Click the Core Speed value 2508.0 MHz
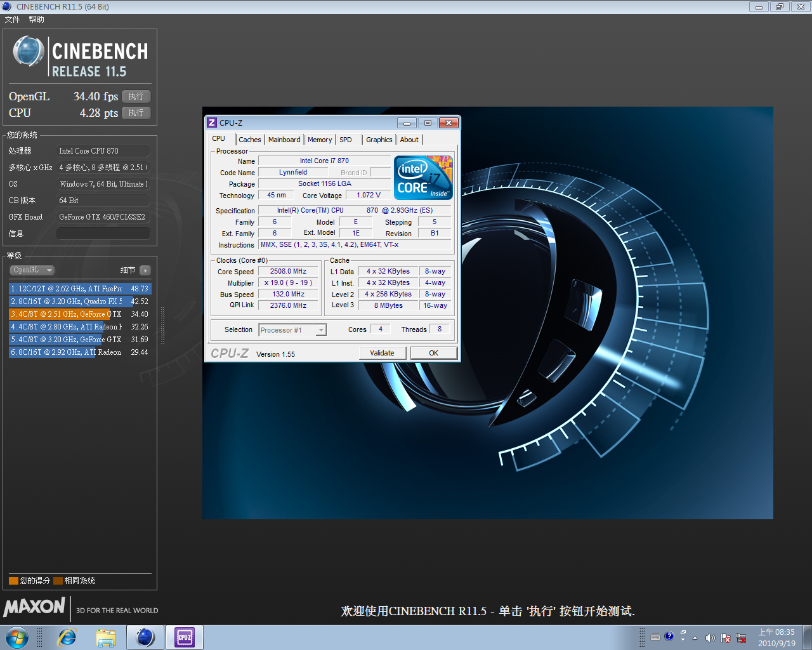This screenshot has height=650, width=812. [289, 272]
